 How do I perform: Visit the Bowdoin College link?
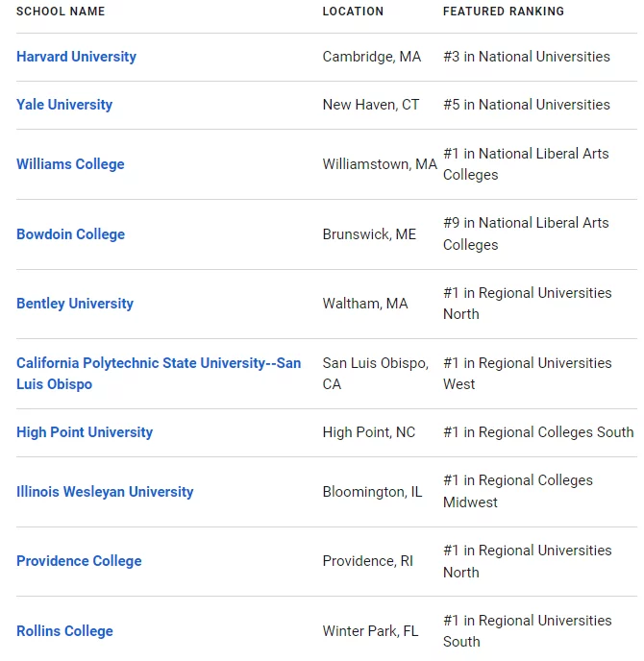point(70,234)
